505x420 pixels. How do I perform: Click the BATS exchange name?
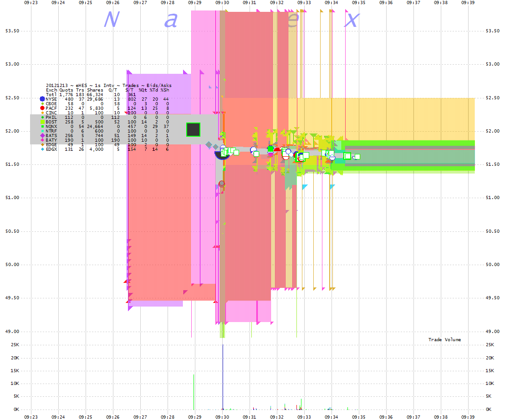click(51, 136)
